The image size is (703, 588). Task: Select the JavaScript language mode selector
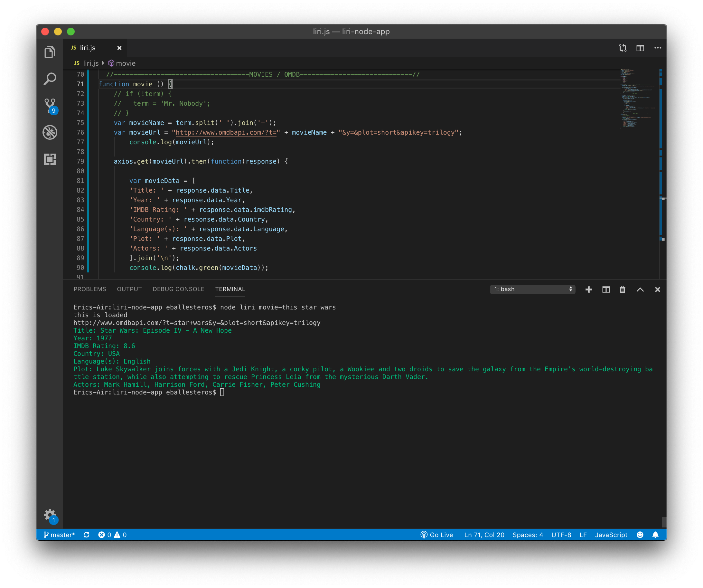pyautogui.click(x=611, y=535)
